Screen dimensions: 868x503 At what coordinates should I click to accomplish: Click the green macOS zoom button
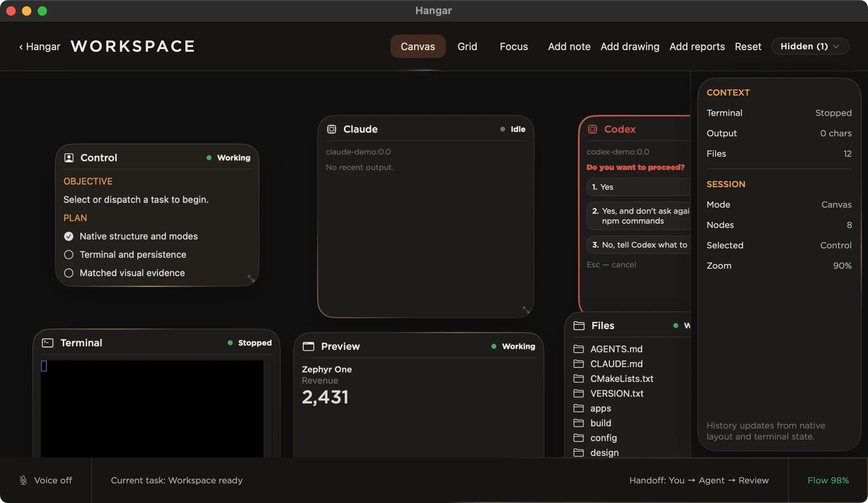(42, 11)
